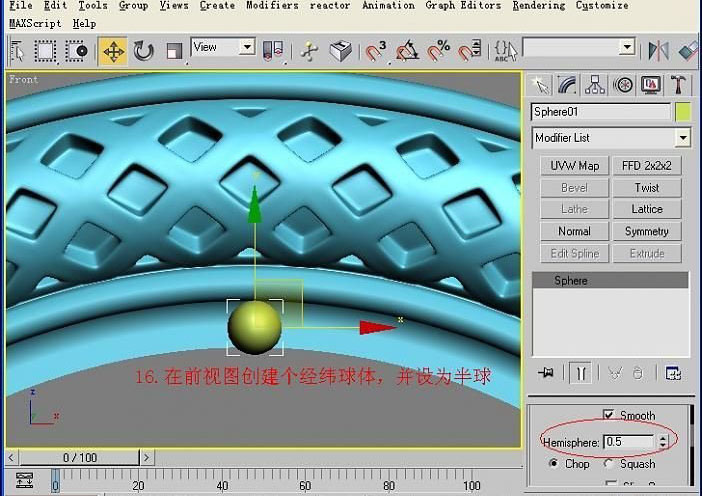Open the Sphere01 object color swatch

[683, 112]
